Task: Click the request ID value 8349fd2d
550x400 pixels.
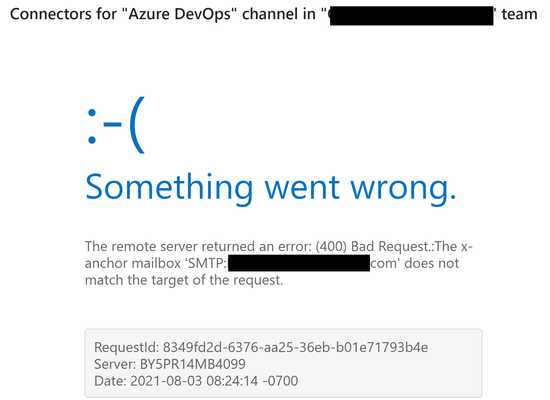Action: click(x=295, y=347)
